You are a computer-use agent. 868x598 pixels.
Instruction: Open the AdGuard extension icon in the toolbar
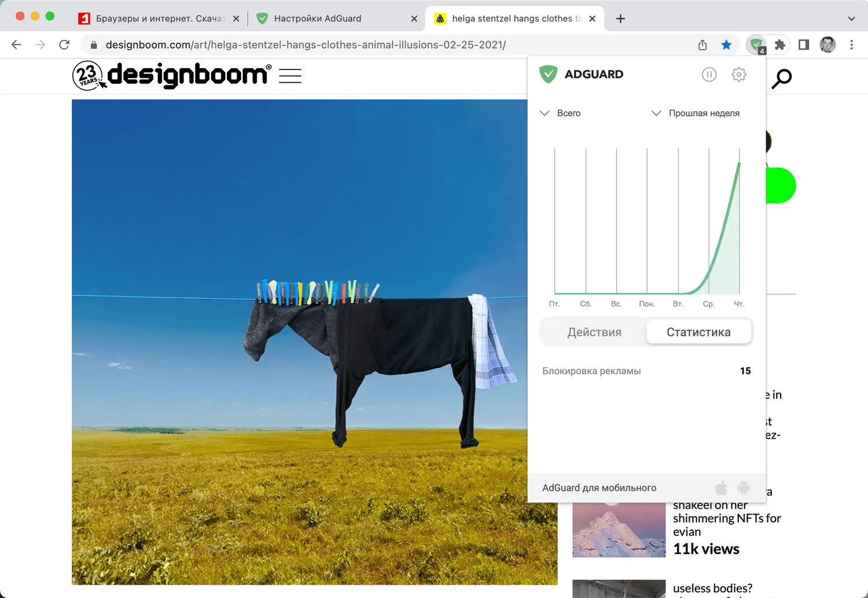tap(756, 45)
